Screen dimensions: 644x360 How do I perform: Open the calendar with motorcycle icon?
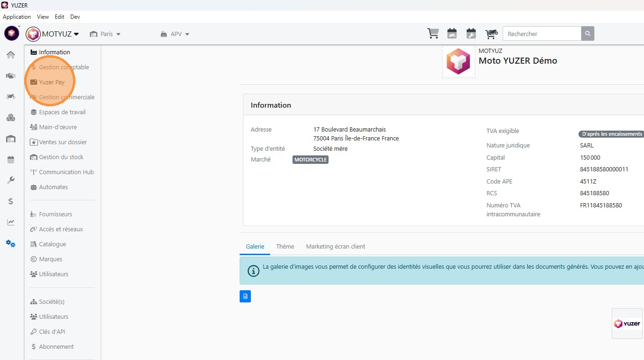pyautogui.click(x=452, y=33)
